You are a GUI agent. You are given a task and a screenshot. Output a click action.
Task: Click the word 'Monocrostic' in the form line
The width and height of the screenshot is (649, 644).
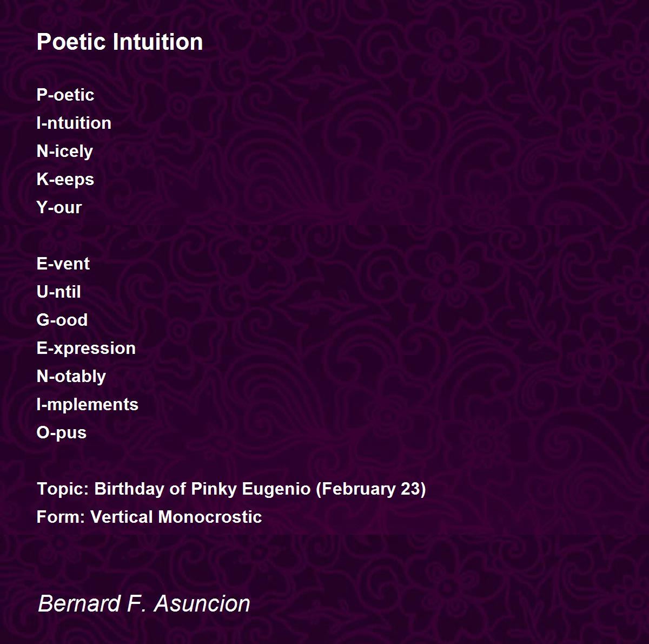[x=210, y=517]
